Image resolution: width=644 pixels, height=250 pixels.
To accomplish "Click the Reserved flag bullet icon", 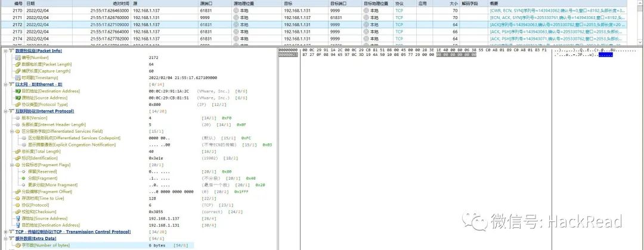I will point(23,171).
